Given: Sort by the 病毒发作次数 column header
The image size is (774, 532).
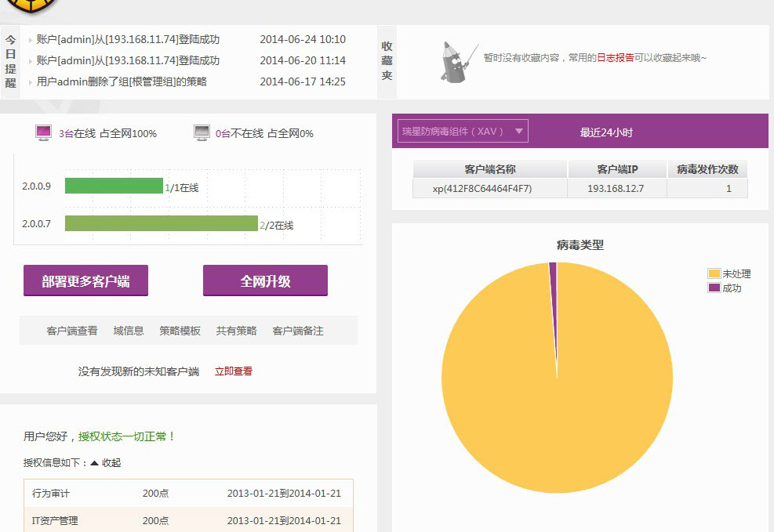Looking at the screenshot, I should click(707, 169).
